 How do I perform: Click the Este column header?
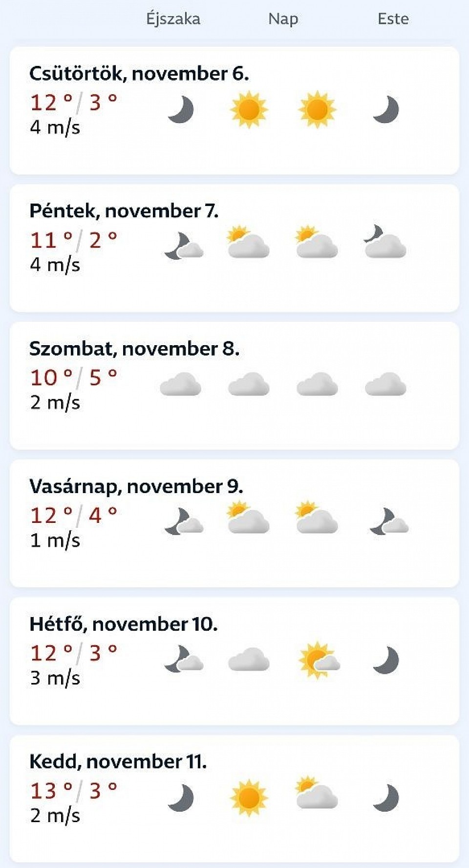393,19
